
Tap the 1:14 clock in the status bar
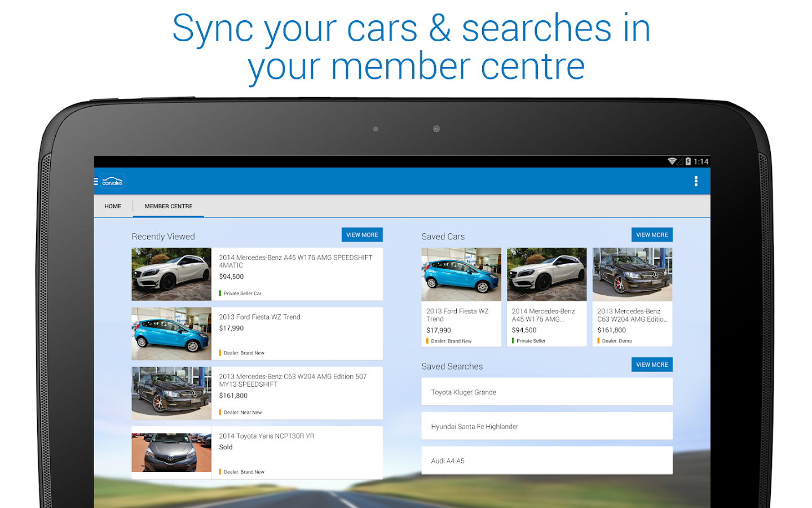pyautogui.click(x=701, y=161)
